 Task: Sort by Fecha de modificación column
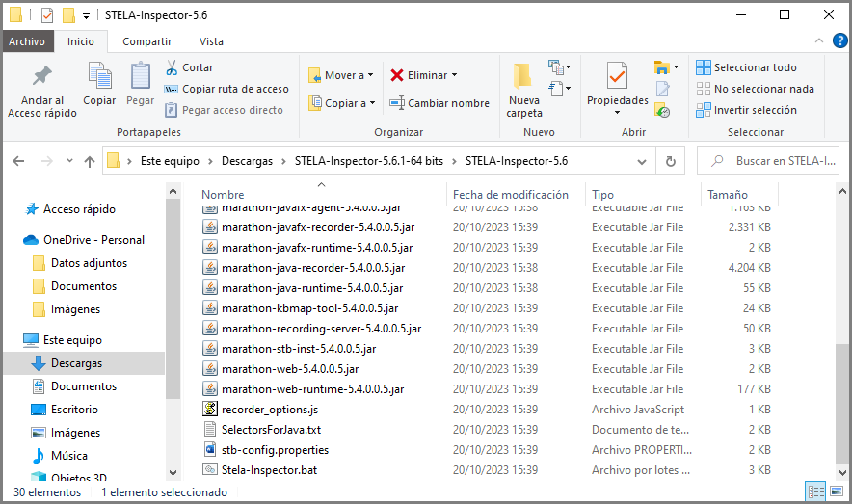pos(511,195)
